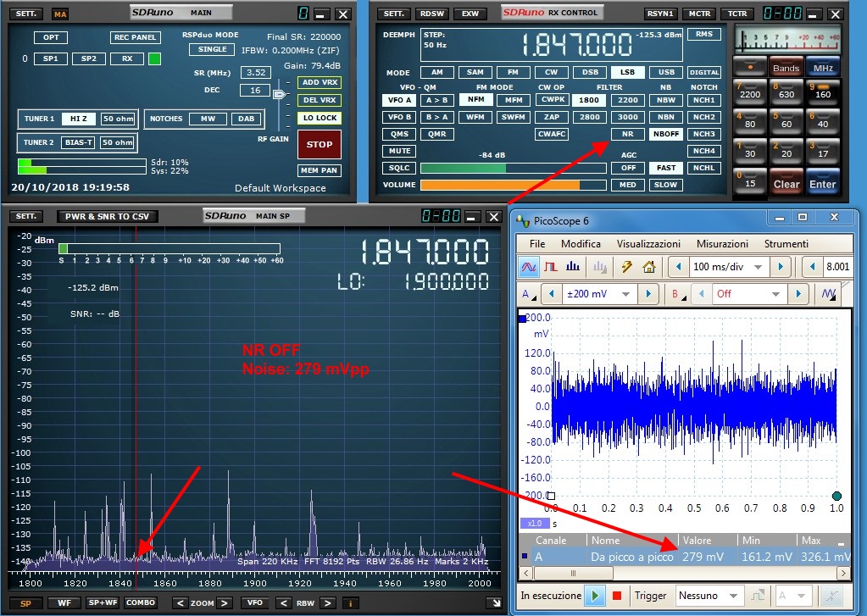The height and width of the screenshot is (616, 867).
Task: Turn AGC OFF
Action: [x=628, y=168]
